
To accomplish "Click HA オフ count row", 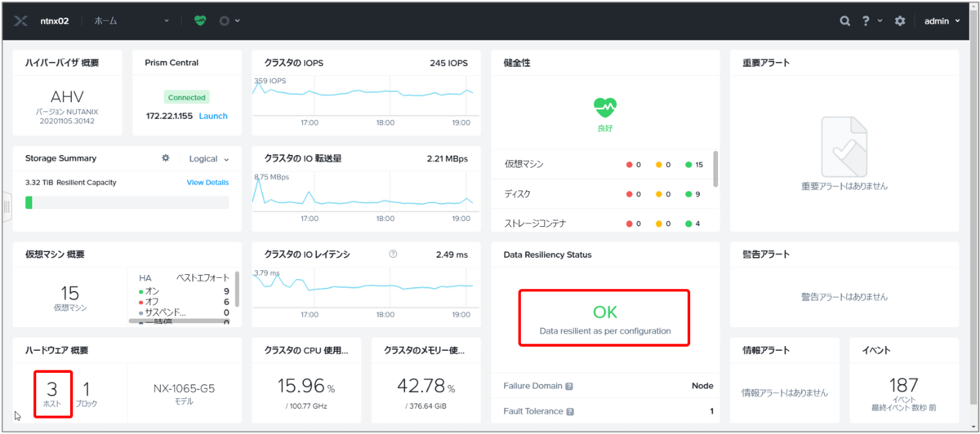I will click(184, 302).
